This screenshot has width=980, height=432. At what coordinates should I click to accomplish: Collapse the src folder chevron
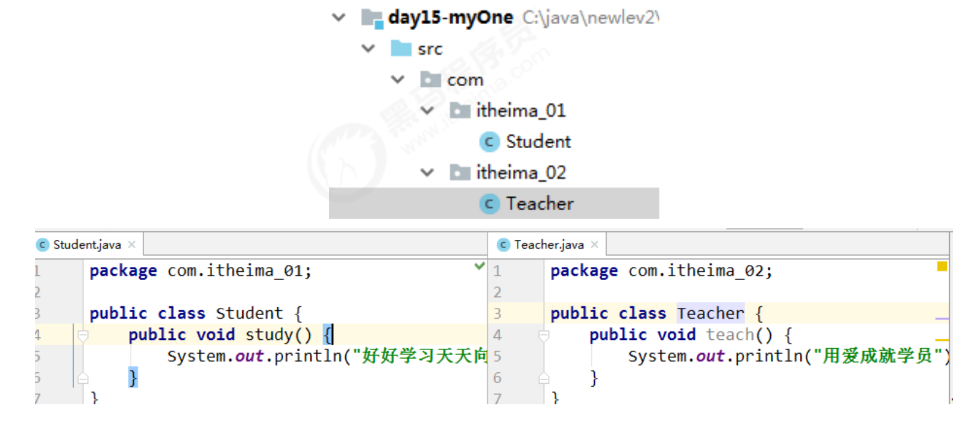pyautogui.click(x=368, y=48)
